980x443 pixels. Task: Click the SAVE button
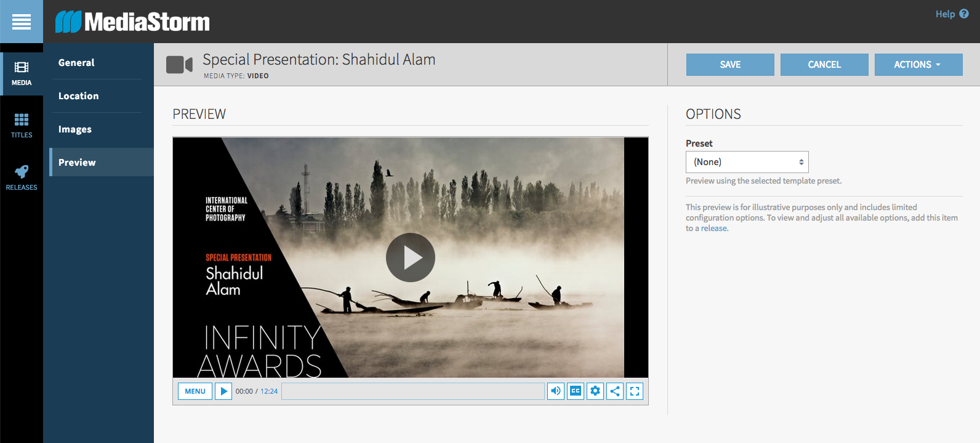click(x=730, y=65)
